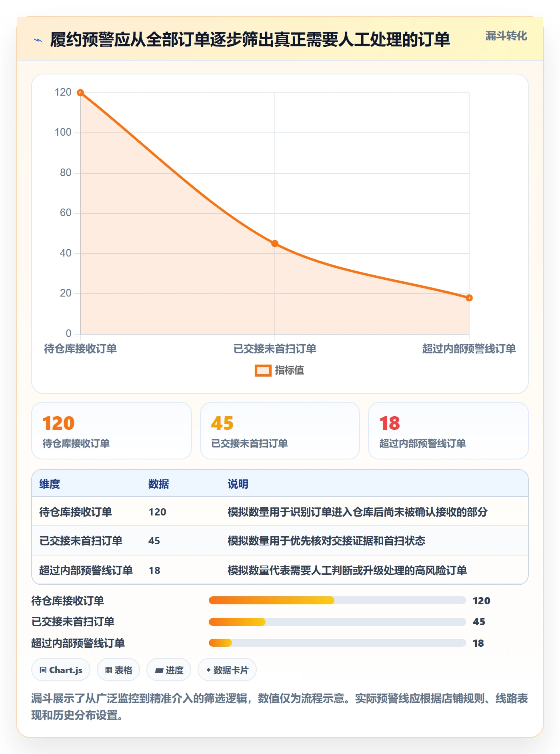Open the stat card showing 120
560x754 pixels.
(112, 431)
